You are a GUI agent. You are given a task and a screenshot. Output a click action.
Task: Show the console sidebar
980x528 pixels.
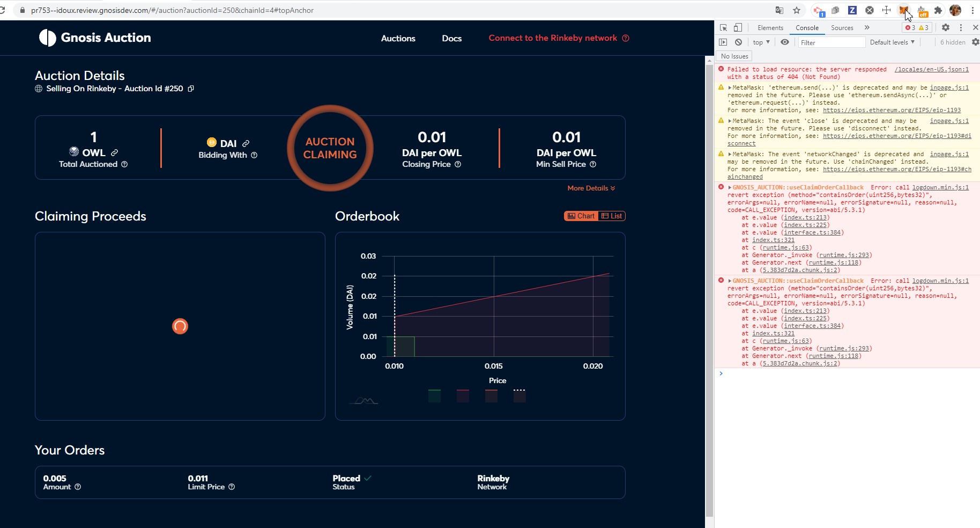pyautogui.click(x=723, y=42)
